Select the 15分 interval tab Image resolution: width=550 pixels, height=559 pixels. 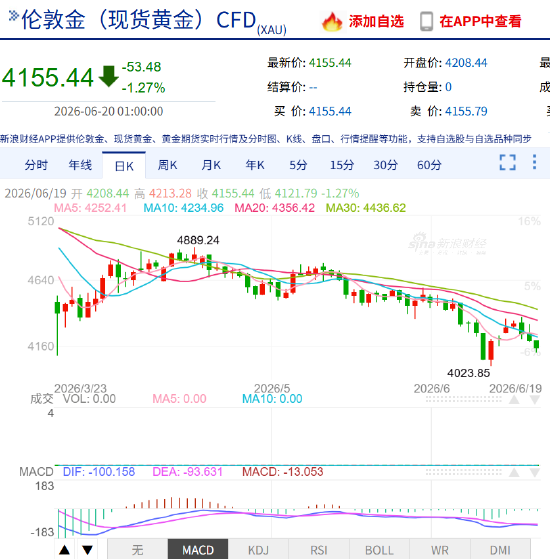pos(342,165)
